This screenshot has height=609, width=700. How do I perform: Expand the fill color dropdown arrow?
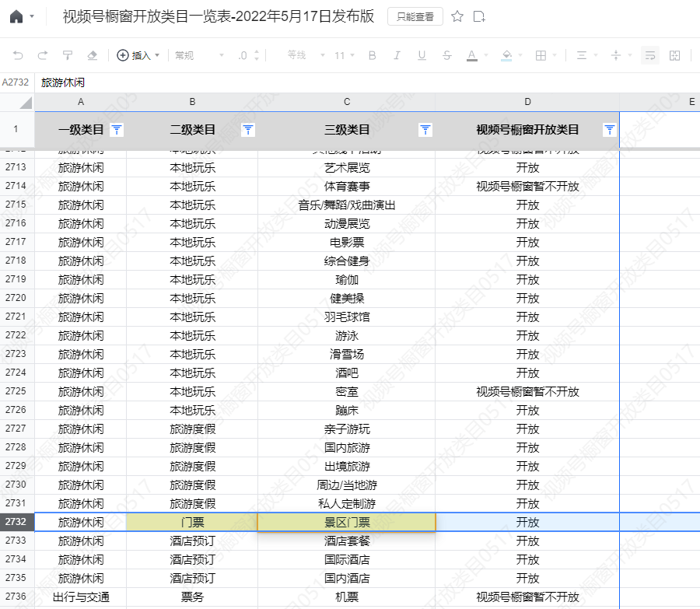[520, 55]
